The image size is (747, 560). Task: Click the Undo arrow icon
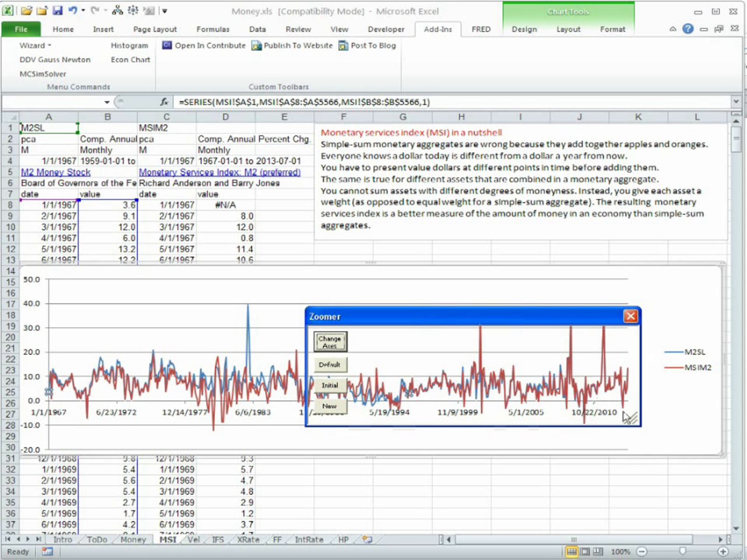click(x=73, y=11)
